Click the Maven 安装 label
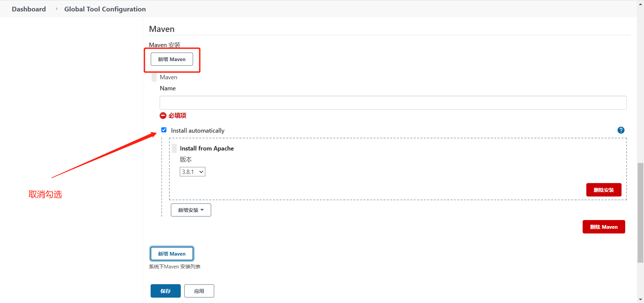This screenshot has height=303, width=644. click(x=165, y=45)
